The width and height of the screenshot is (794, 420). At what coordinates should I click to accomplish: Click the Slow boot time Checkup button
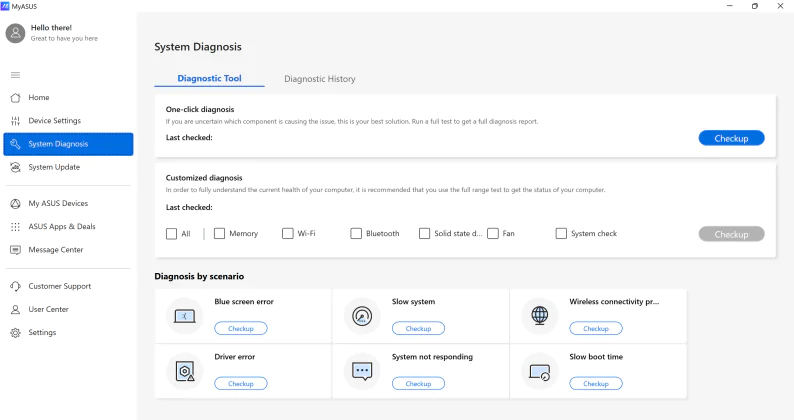click(x=596, y=384)
